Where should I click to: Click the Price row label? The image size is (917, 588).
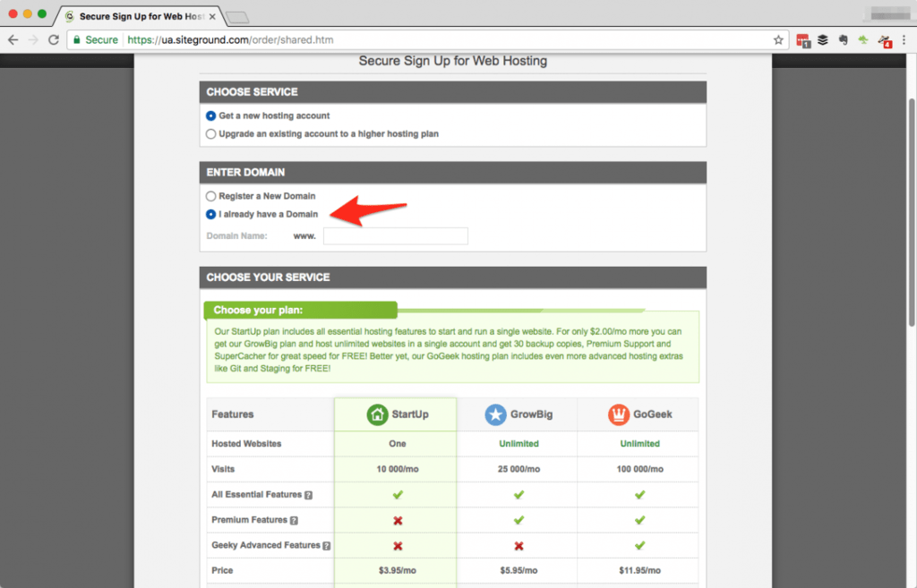point(222,570)
